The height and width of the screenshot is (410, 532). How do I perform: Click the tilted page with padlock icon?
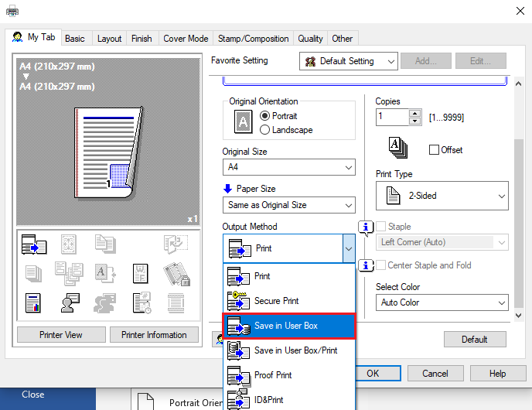[176, 274]
